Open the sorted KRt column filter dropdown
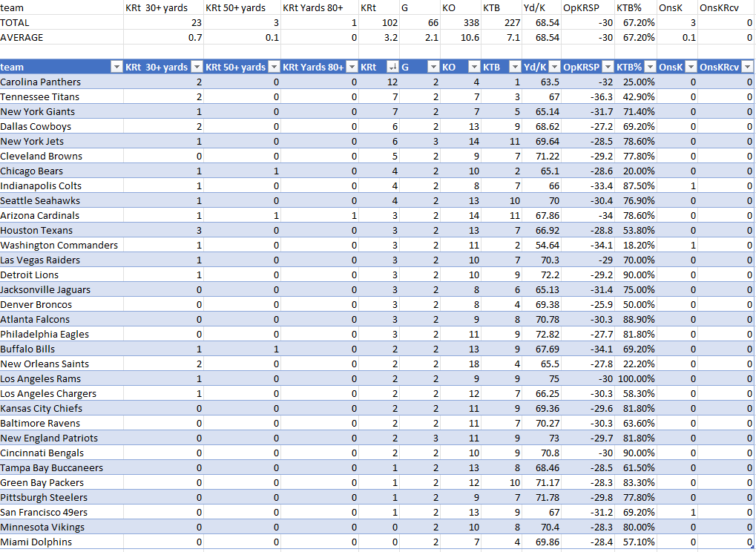Viewport: 756px width, 552px height. point(392,67)
